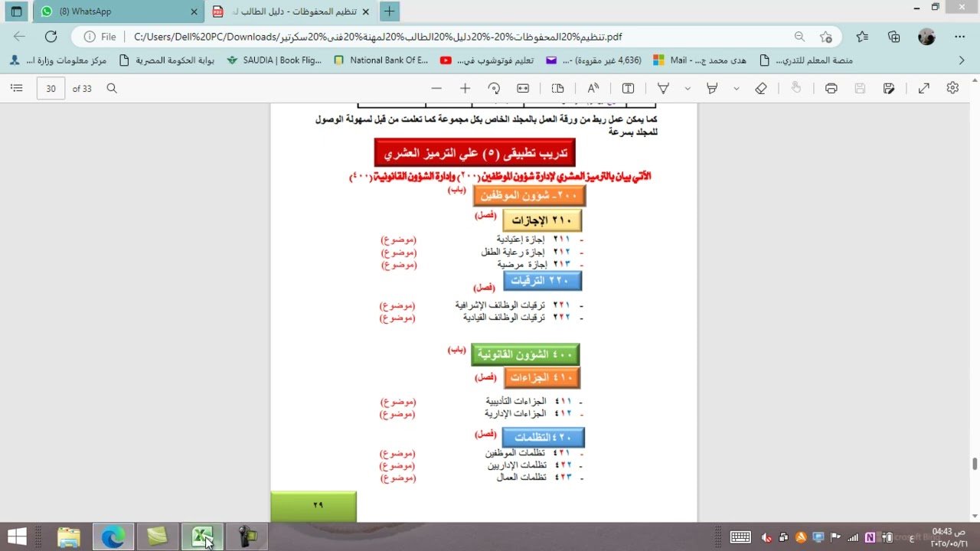Viewport: 980px width, 551px height.
Task: Open Edge Settings and more menu
Action: click(959, 37)
